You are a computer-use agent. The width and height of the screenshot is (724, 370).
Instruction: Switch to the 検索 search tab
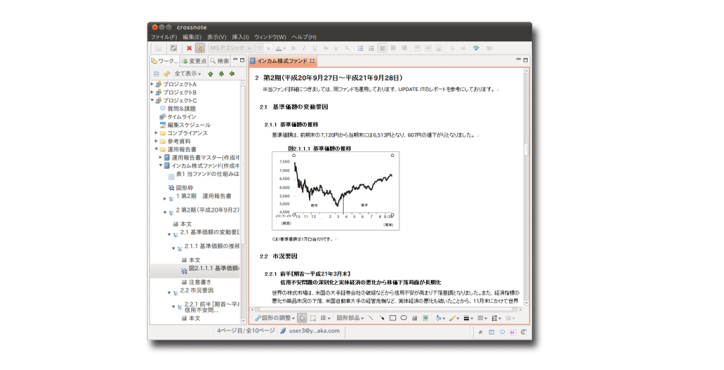220,61
